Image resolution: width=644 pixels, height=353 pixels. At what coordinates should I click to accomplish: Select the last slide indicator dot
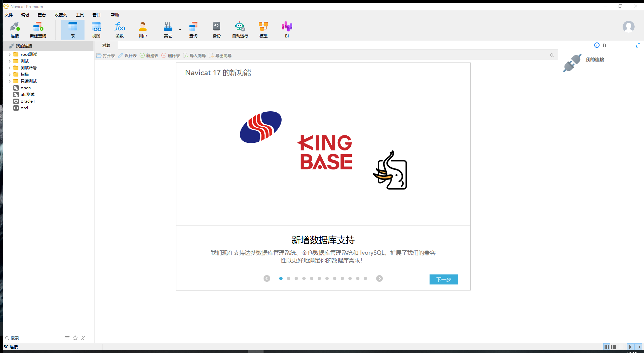pyautogui.click(x=365, y=278)
